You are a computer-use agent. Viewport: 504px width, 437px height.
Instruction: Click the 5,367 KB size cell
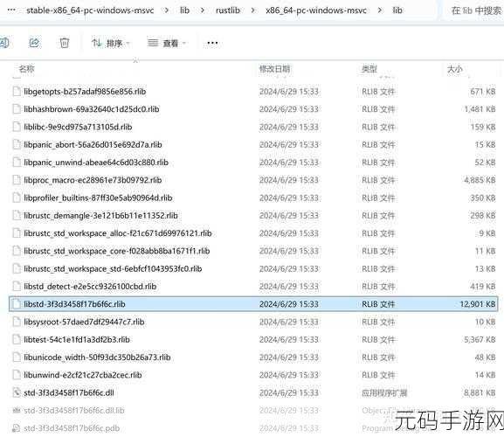[480, 340]
